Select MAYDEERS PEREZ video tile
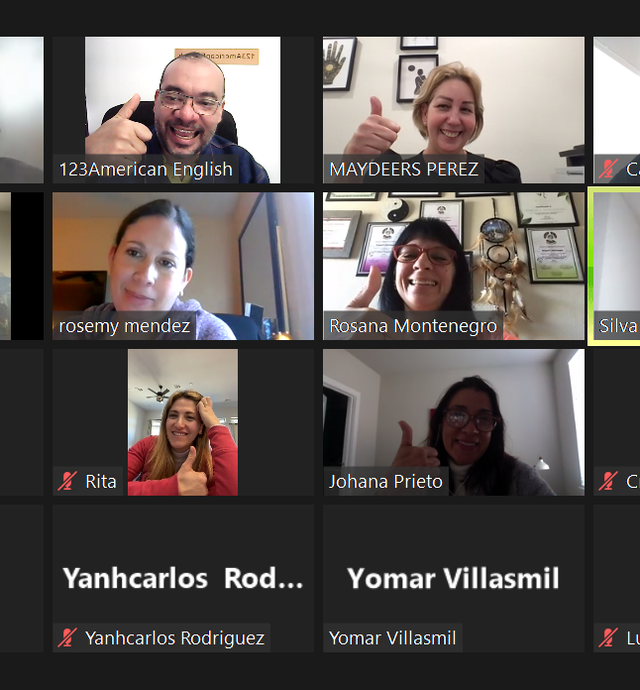Viewport: 640px width, 690px height. tap(454, 110)
